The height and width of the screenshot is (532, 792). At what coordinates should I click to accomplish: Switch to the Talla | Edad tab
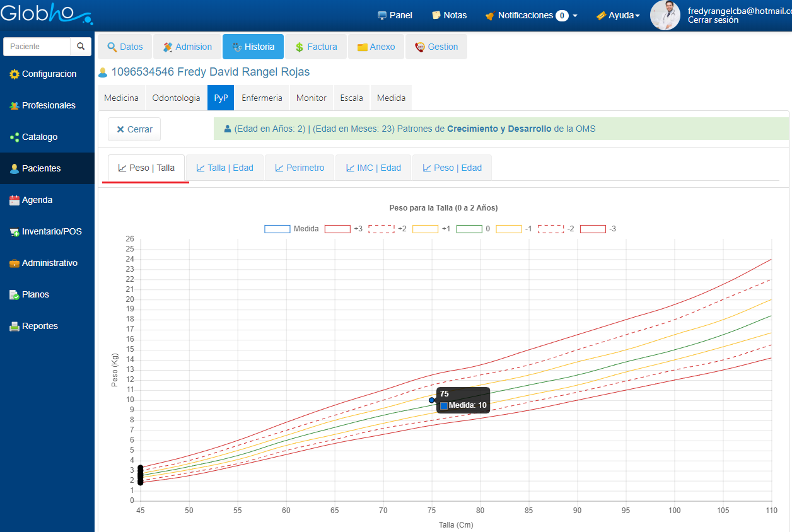tap(224, 168)
